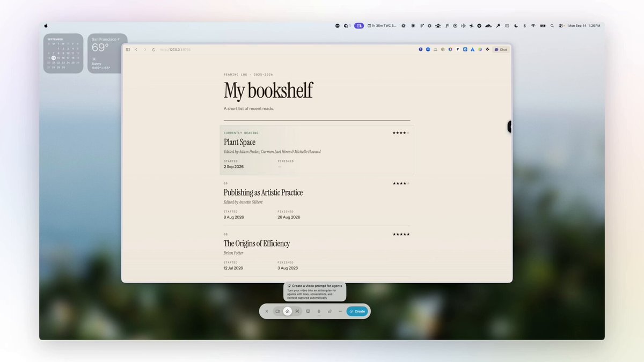644x362 pixels.
Task: Click the star rating for Publishing as Artistic Practice
Action: 401,183
